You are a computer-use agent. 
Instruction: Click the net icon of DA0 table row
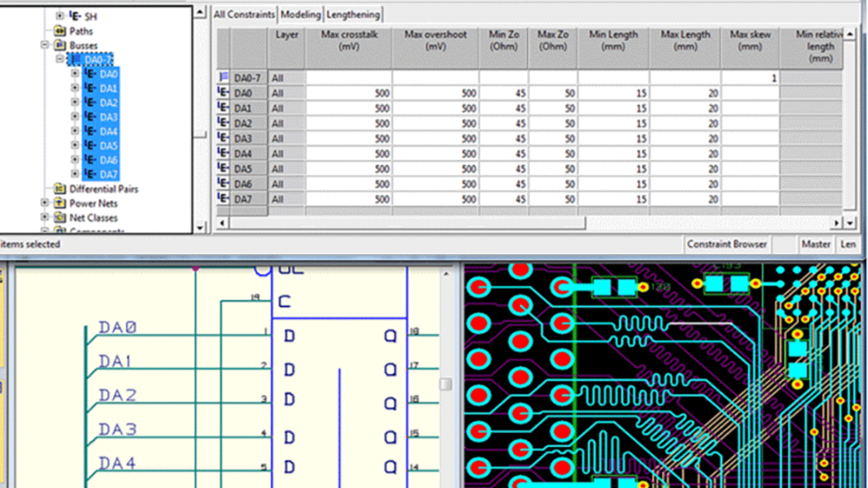(224, 93)
